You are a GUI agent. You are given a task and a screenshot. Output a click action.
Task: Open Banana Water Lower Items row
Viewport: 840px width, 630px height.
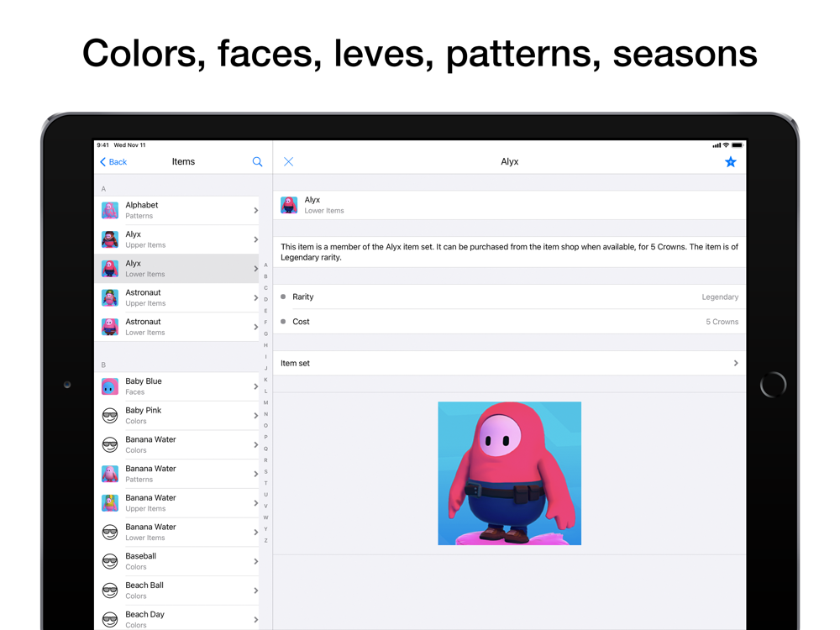pos(176,533)
